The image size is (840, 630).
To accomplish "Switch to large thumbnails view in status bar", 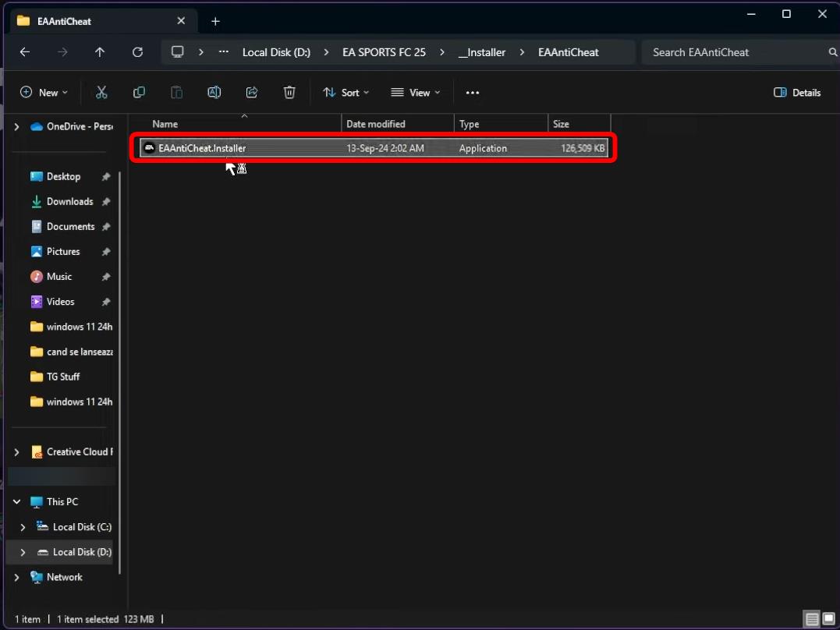I will [829, 619].
